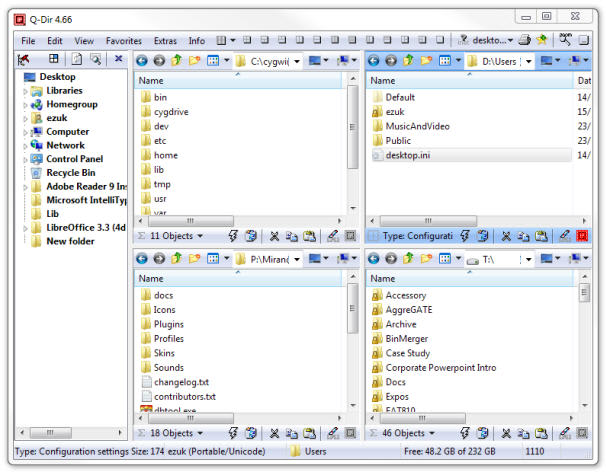Open the Favorites menu
Viewport: 606px width, 474px height.
[x=124, y=41]
